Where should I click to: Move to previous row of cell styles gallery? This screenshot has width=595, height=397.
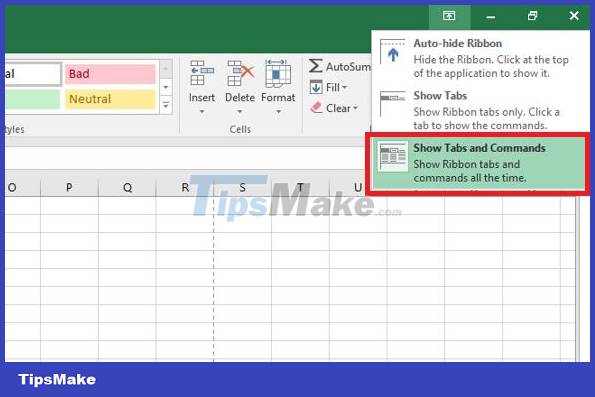166,69
